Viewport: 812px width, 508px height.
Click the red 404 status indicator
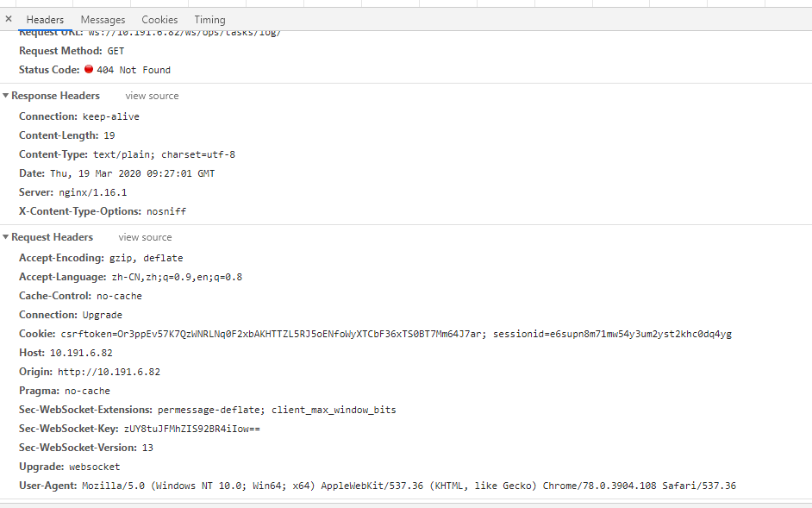tap(89, 69)
